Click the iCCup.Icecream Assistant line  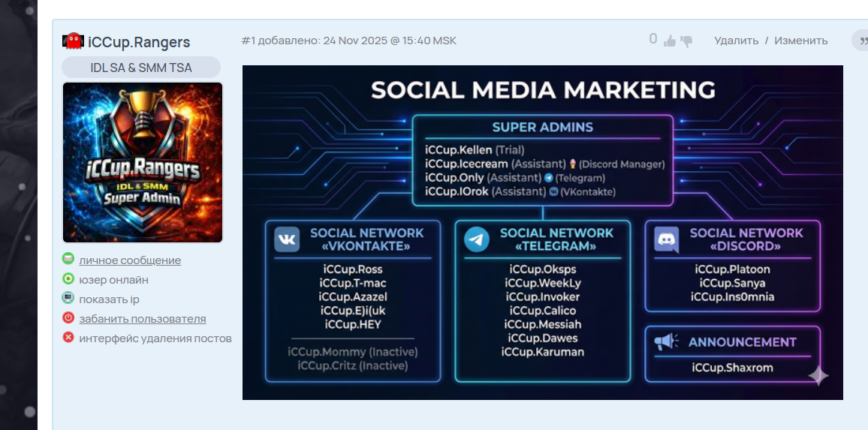click(x=544, y=164)
